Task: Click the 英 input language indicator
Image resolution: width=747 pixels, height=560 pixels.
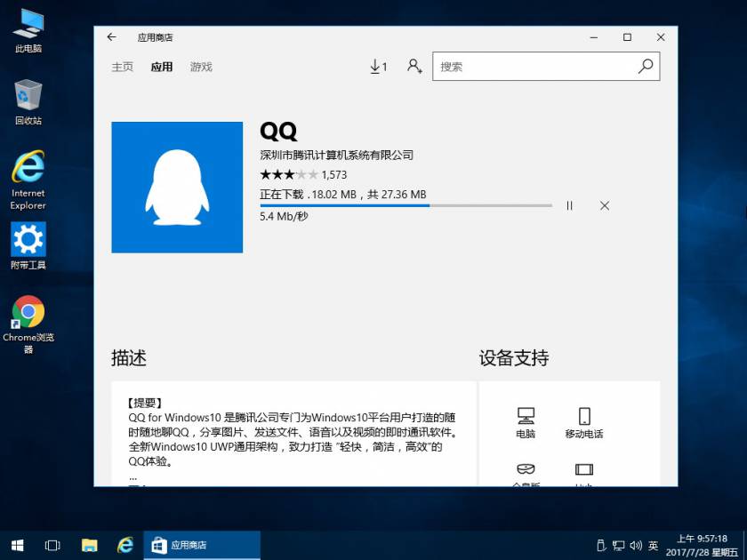Action: pos(653,545)
